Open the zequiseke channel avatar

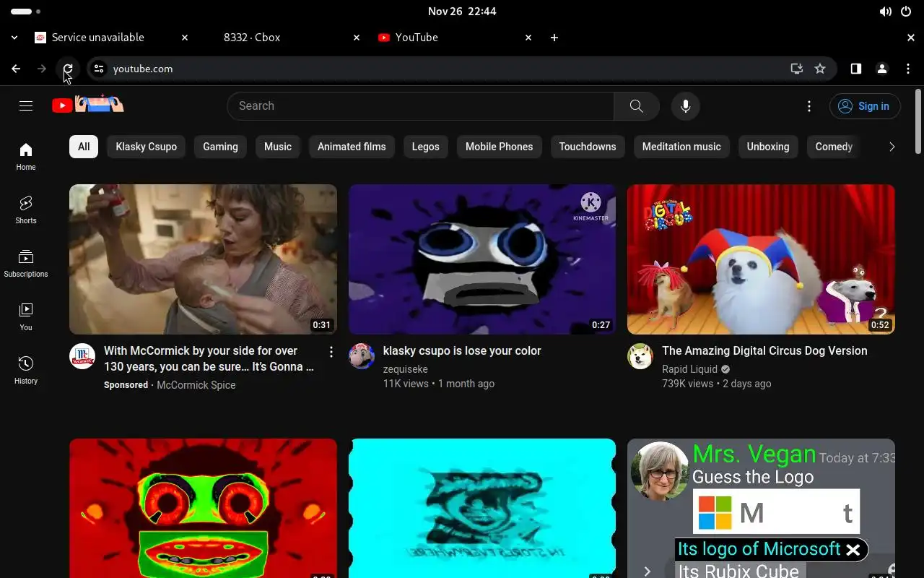362,356
